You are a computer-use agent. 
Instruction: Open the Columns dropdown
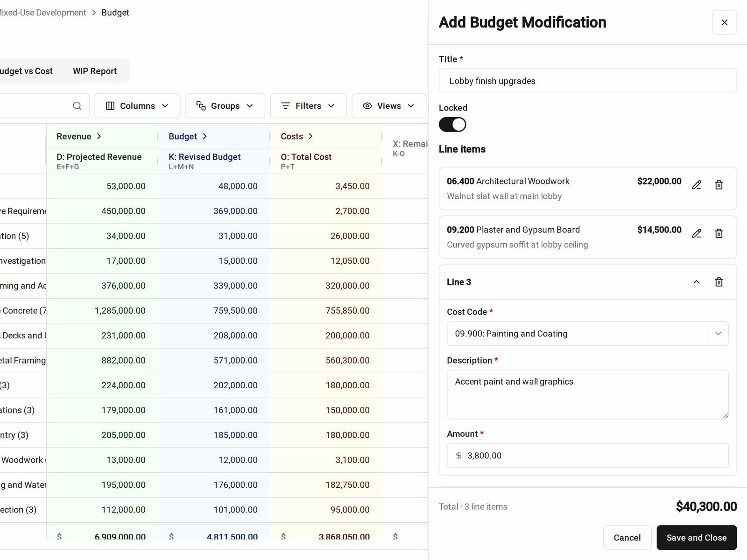[137, 106]
